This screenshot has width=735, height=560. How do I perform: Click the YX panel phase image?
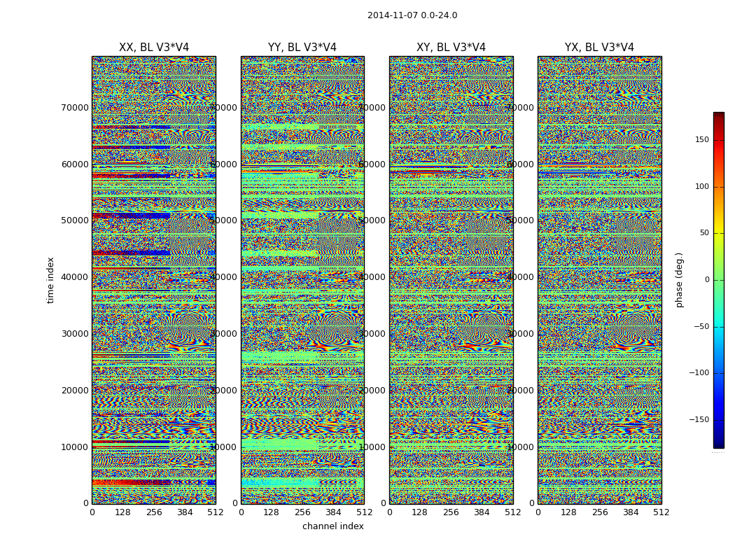(599, 280)
